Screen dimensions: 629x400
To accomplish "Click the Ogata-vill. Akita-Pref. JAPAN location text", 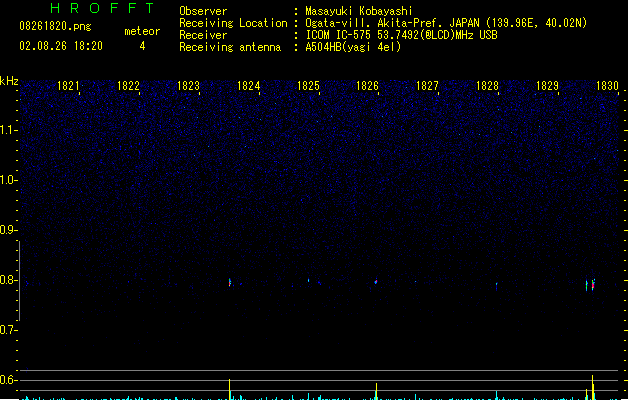I will [x=446, y=23].
